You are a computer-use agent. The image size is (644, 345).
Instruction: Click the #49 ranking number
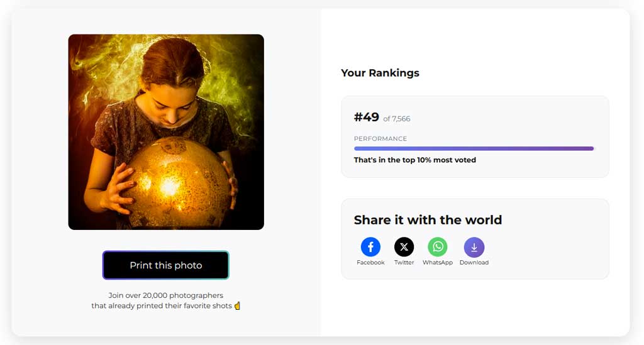pyautogui.click(x=366, y=118)
